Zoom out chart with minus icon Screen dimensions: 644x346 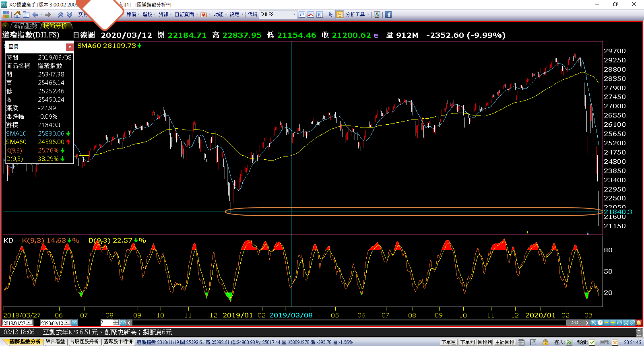tap(607, 323)
